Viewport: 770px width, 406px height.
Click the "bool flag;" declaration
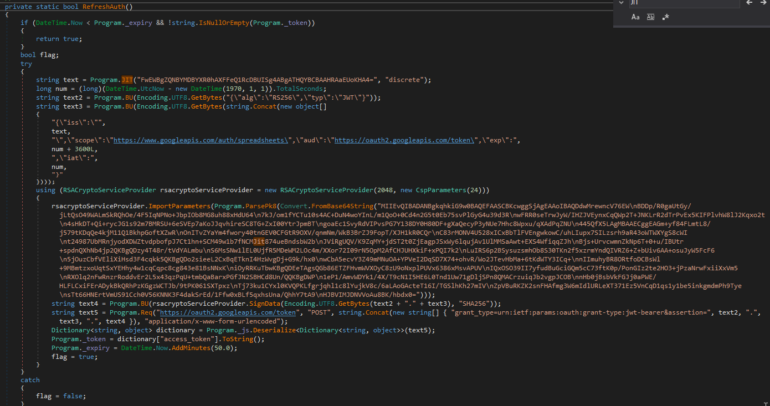pos(40,55)
